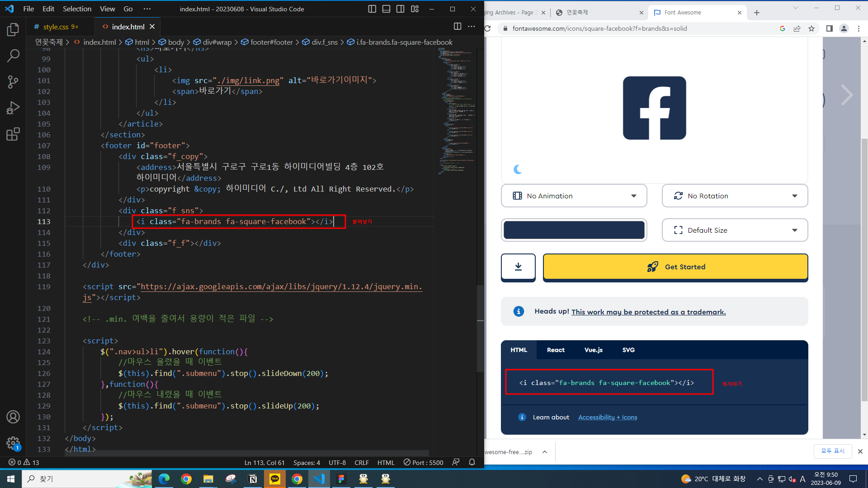Open errors and warnings in status bar
The image size is (868, 488).
click(x=24, y=462)
